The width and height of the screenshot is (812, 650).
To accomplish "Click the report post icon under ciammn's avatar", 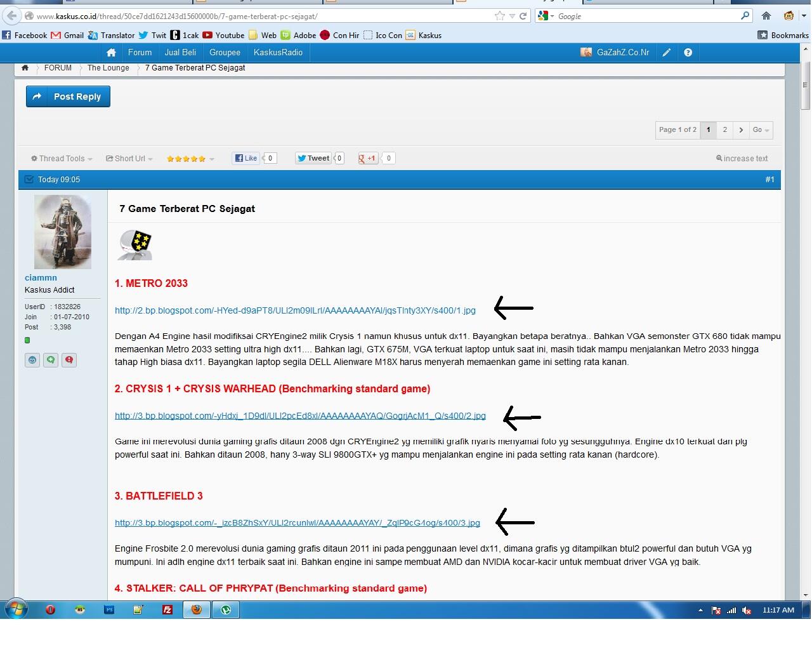I will click(69, 360).
